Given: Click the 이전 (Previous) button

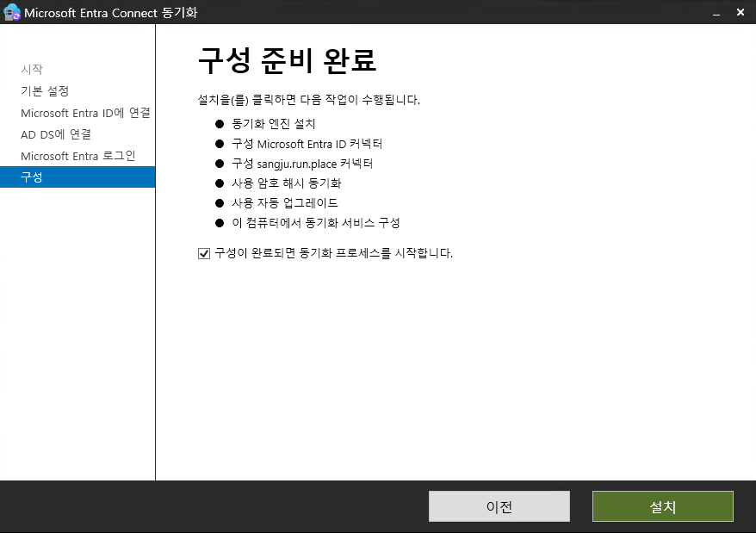Looking at the screenshot, I should click(499, 506).
